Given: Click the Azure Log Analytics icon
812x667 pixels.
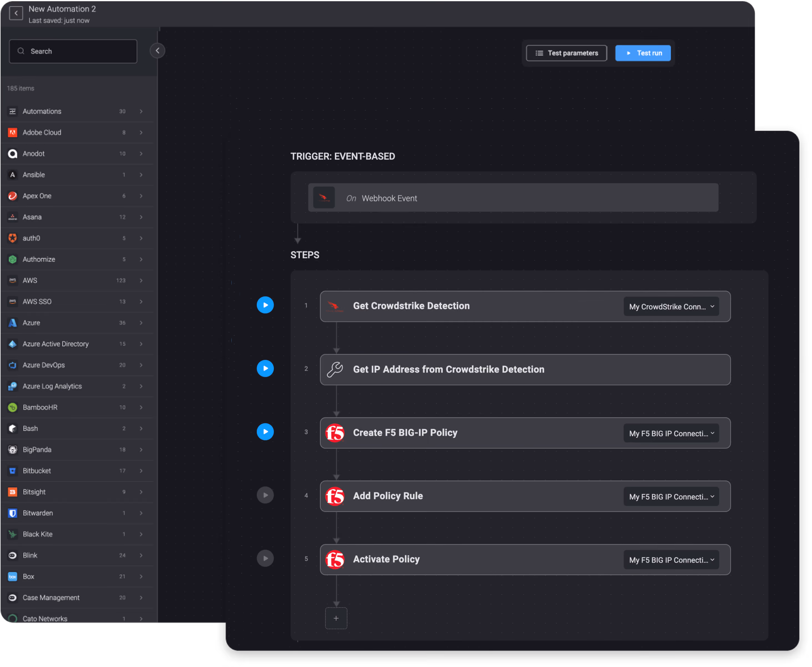Looking at the screenshot, I should (x=13, y=386).
